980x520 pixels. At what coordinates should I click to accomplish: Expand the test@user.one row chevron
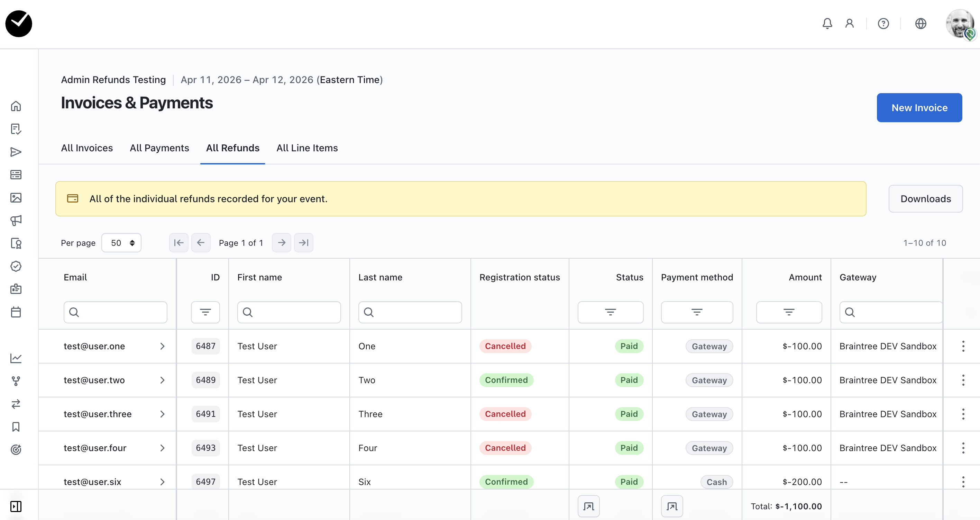coord(163,346)
